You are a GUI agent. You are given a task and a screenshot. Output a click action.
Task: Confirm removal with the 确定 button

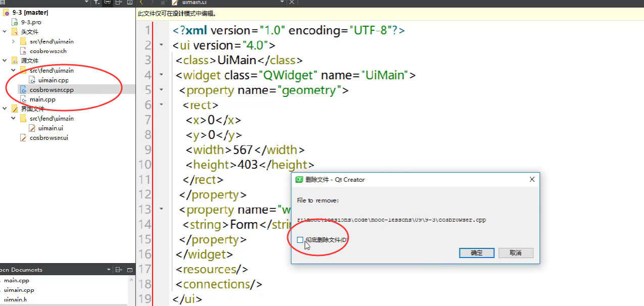click(x=477, y=252)
